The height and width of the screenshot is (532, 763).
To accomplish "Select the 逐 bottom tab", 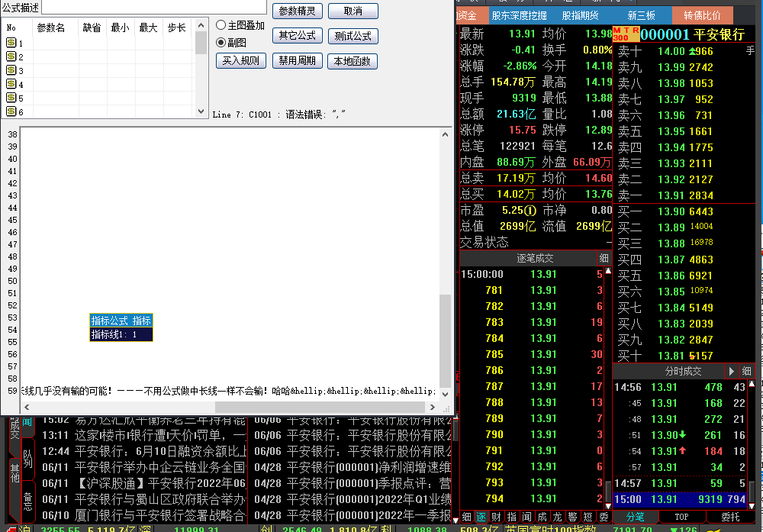I will click(481, 517).
